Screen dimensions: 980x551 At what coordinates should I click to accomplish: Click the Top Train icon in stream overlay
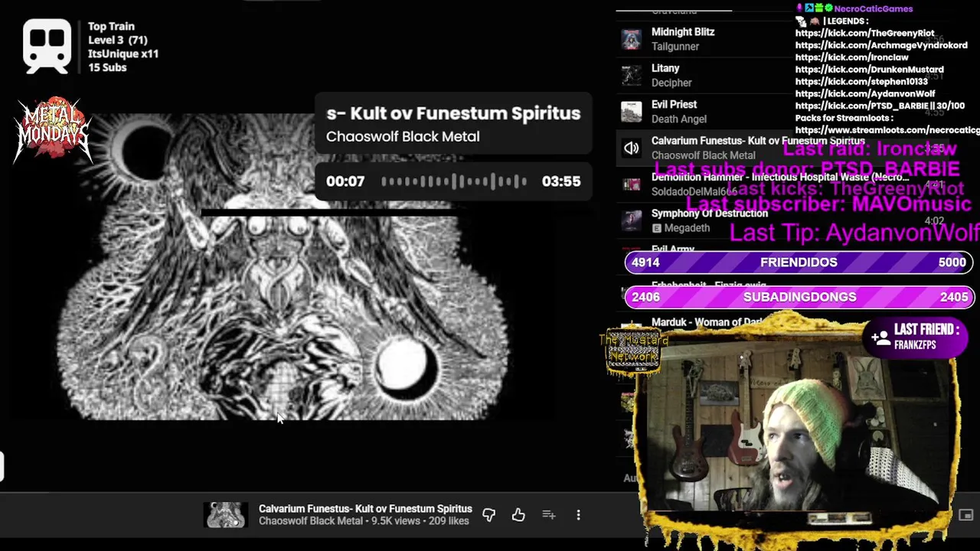[x=47, y=46]
